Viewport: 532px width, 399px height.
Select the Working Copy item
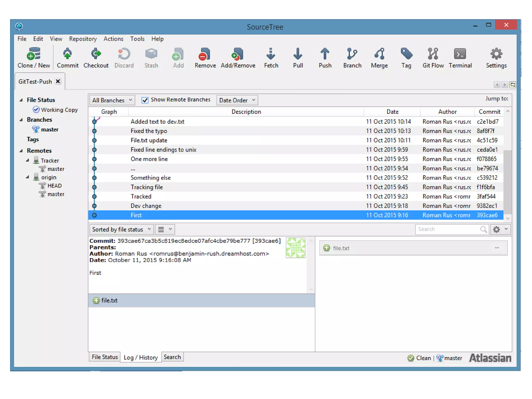coord(59,110)
